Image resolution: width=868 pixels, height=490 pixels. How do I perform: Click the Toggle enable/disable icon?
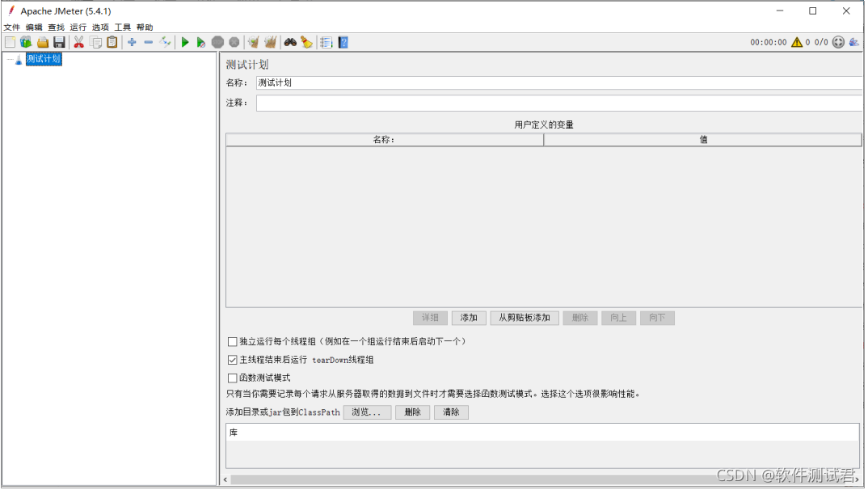click(165, 42)
